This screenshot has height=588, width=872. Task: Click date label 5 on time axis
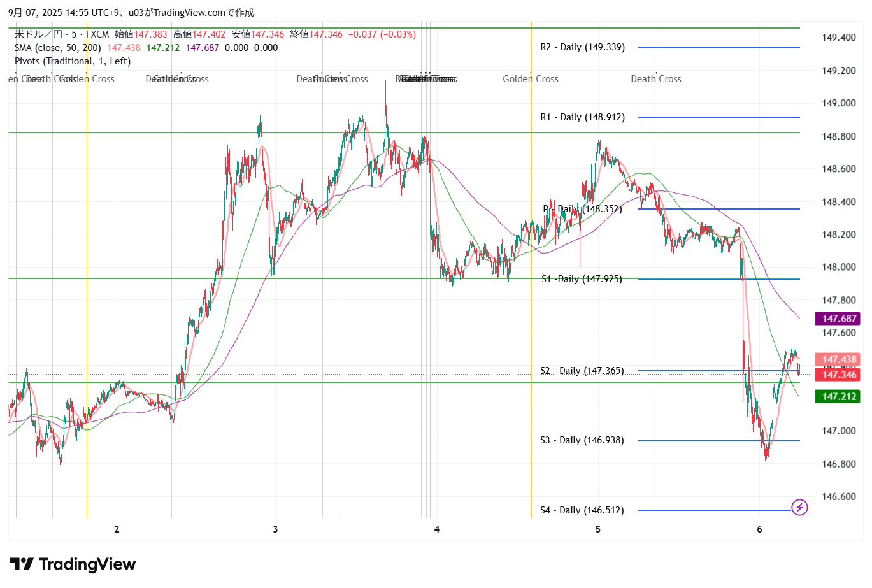[598, 529]
